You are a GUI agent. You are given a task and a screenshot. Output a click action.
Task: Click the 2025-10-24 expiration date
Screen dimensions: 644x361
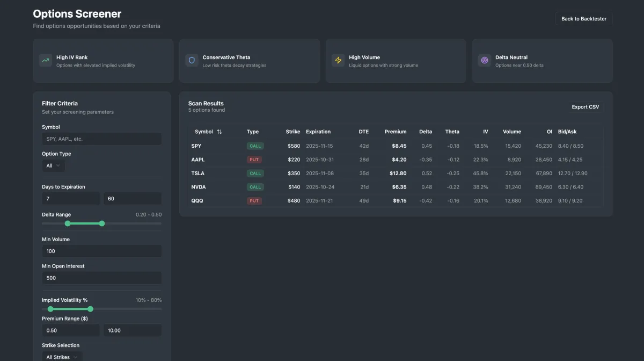(x=320, y=187)
